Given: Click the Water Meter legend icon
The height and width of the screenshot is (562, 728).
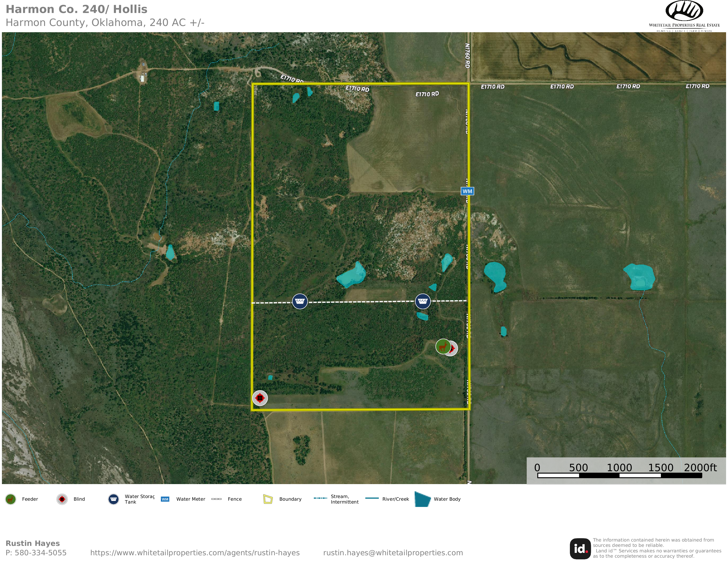Looking at the screenshot, I should [165, 499].
